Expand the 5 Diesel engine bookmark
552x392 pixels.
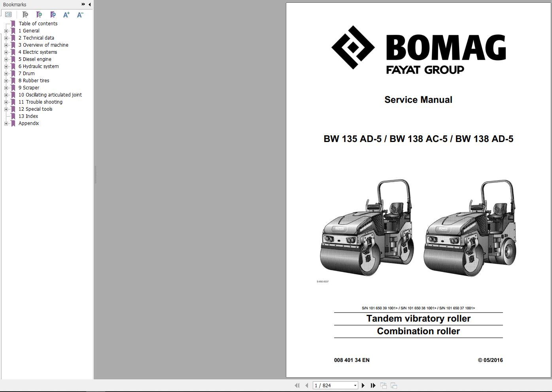click(6, 59)
